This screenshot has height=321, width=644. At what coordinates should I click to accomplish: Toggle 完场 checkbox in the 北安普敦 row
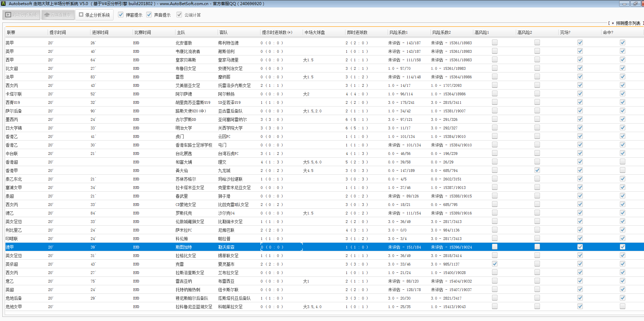tap(580, 43)
